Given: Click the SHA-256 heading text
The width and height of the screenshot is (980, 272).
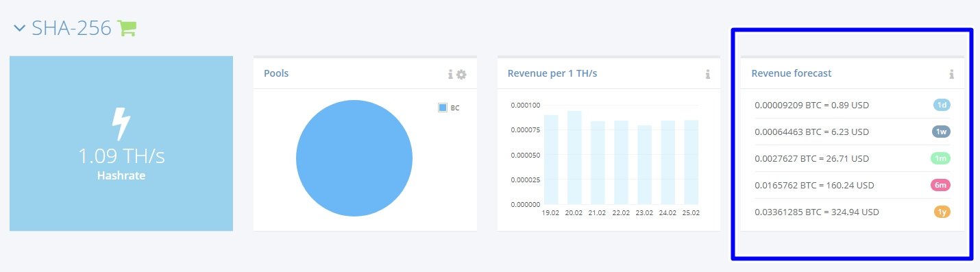Looking at the screenshot, I should pos(71,28).
